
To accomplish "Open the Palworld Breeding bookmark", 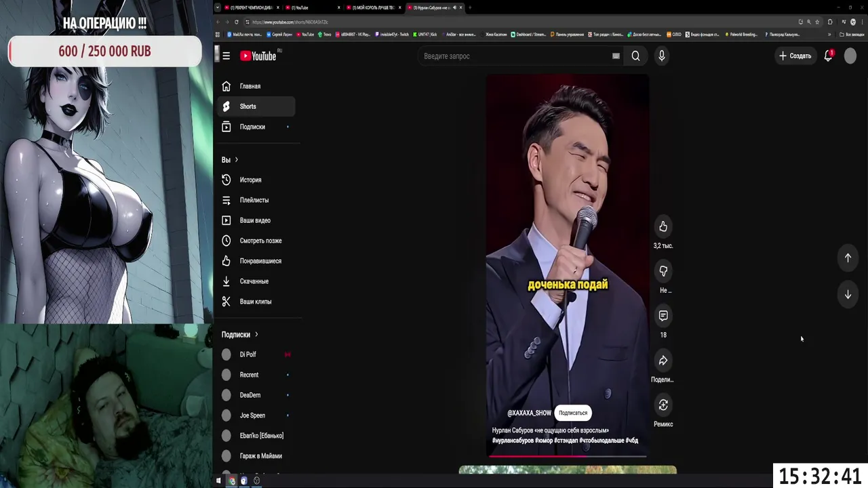I will 742,35.
